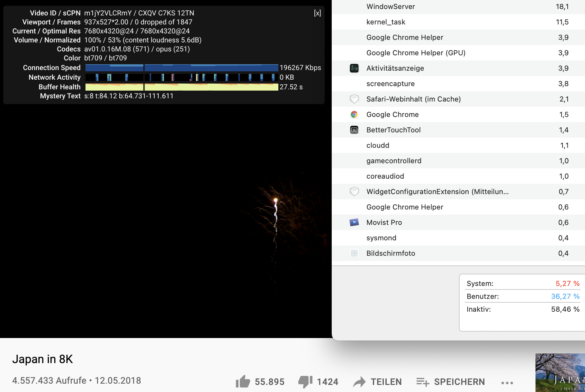The image size is (585, 392).
Task: Click the TEILEN button label
Action: 386,382
